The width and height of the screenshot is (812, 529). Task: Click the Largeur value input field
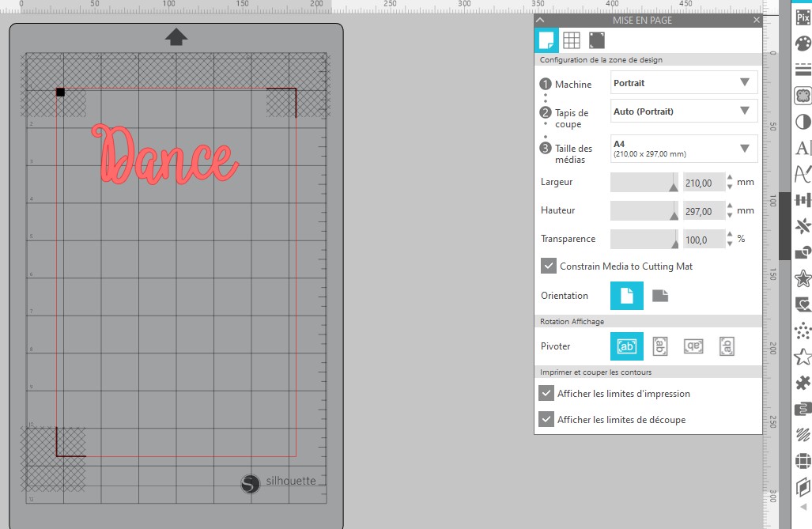pyautogui.click(x=704, y=182)
